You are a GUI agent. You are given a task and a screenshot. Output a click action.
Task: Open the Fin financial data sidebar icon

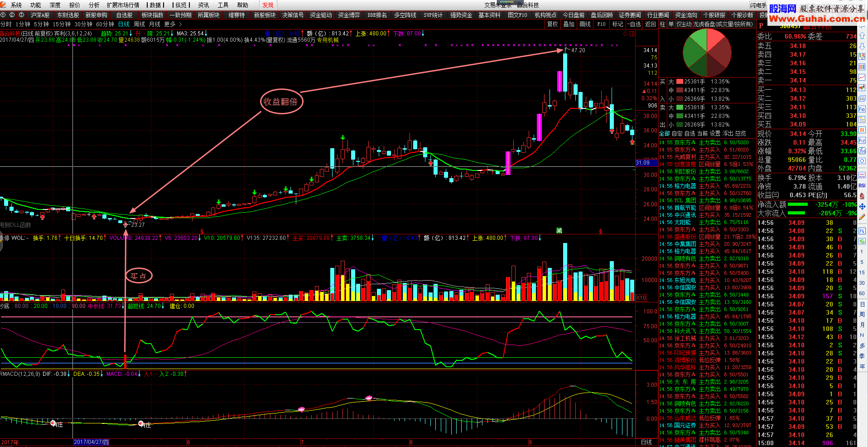click(x=862, y=109)
